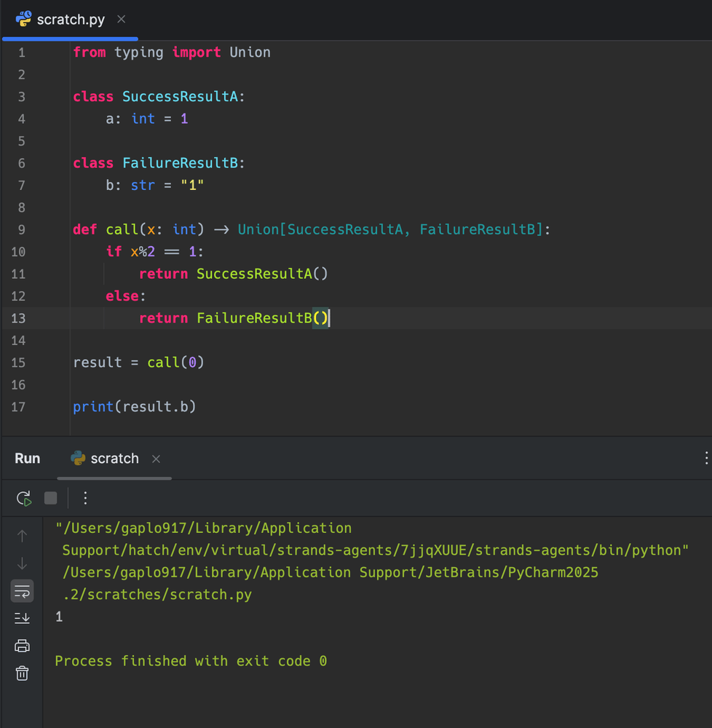The image size is (712, 728).
Task: Click the Down the stack trace arrow
Action: (22, 563)
